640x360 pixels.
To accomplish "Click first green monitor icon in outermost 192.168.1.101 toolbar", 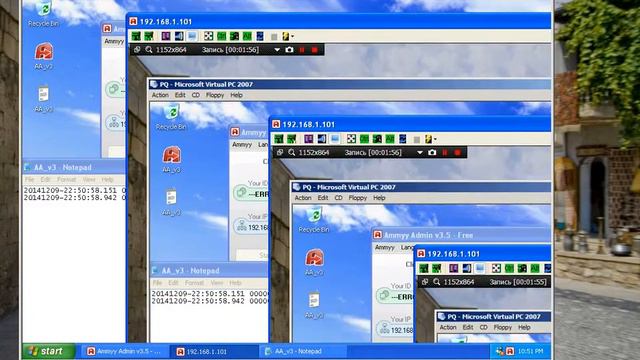I will click(x=136, y=36).
